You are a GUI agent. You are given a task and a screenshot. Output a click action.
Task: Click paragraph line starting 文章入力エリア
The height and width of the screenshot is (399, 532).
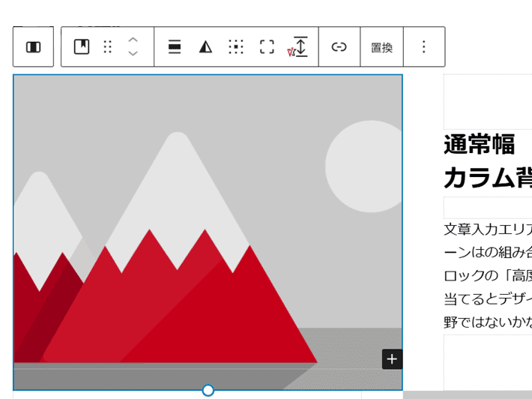coord(488,229)
